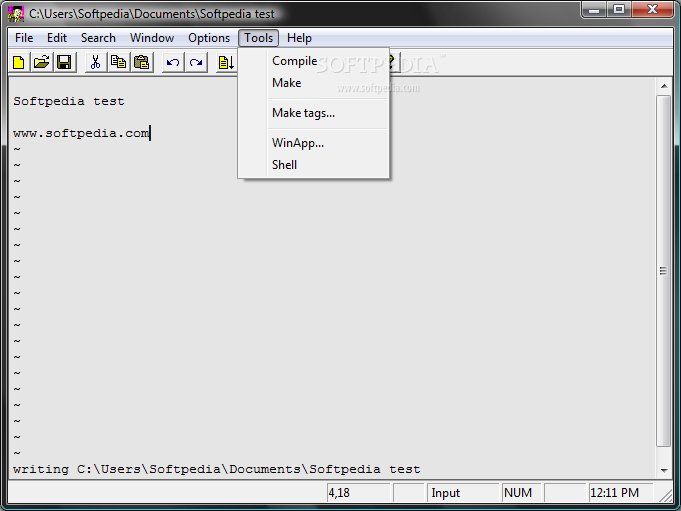Viewport: 681px width, 511px height.
Task: Select WinApp... in Tools menu
Action: click(x=314, y=143)
